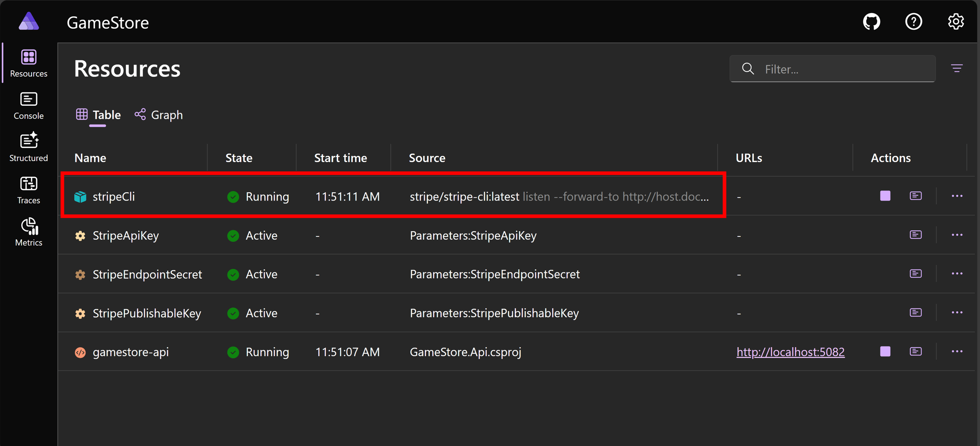This screenshot has height=446, width=980.
Task: Stop the stripeCli resource
Action: 885,196
